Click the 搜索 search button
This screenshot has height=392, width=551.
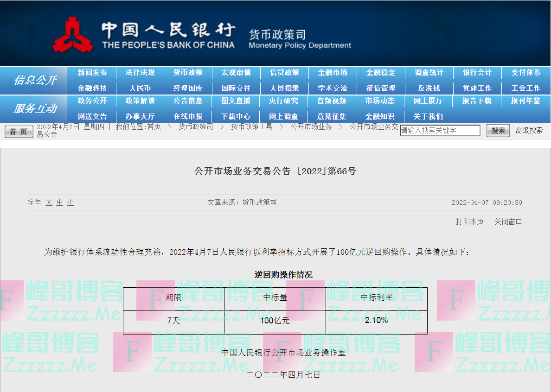(x=498, y=130)
